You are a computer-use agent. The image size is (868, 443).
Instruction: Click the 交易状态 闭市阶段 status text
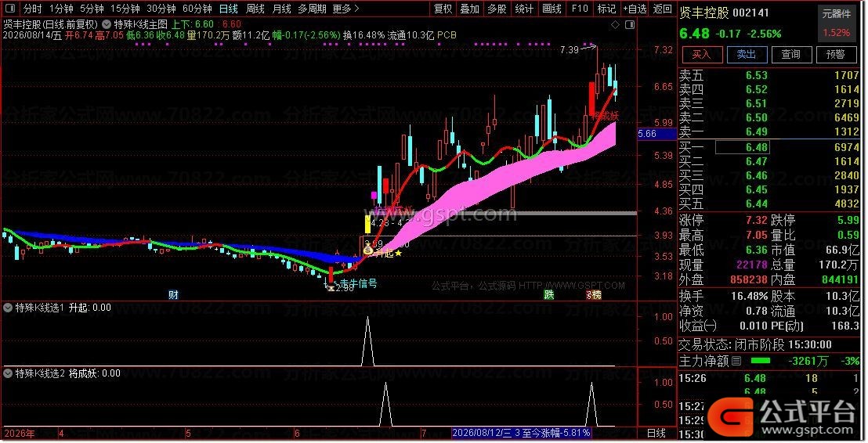(754, 344)
